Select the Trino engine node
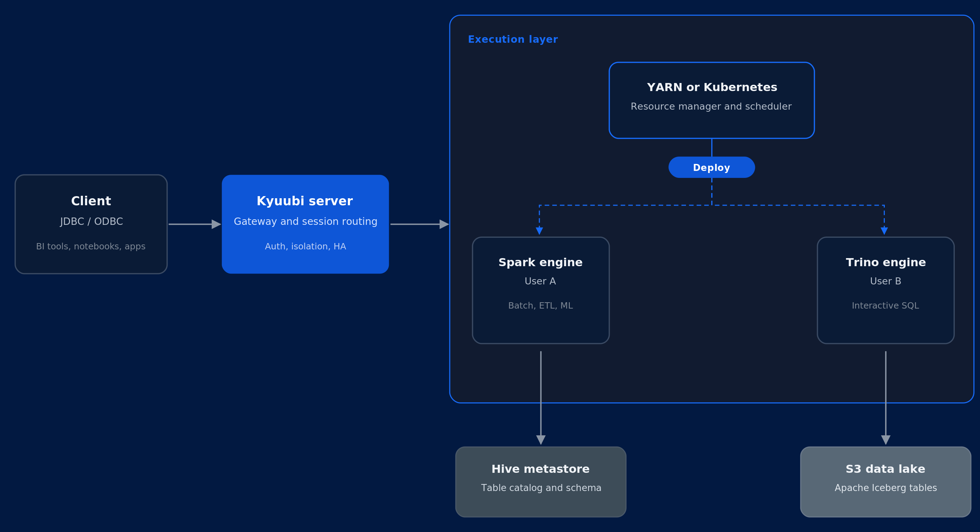The image size is (980, 532). click(x=885, y=291)
